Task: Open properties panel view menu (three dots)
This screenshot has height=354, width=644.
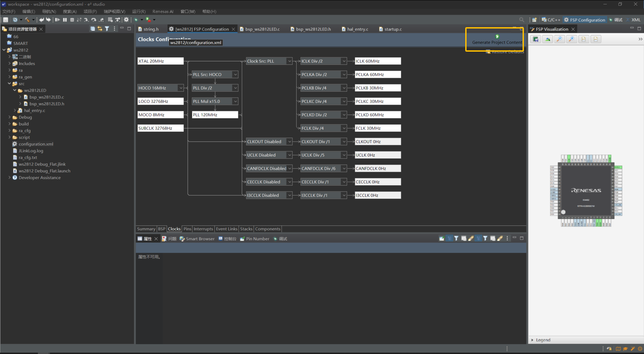Action: pyautogui.click(x=507, y=239)
